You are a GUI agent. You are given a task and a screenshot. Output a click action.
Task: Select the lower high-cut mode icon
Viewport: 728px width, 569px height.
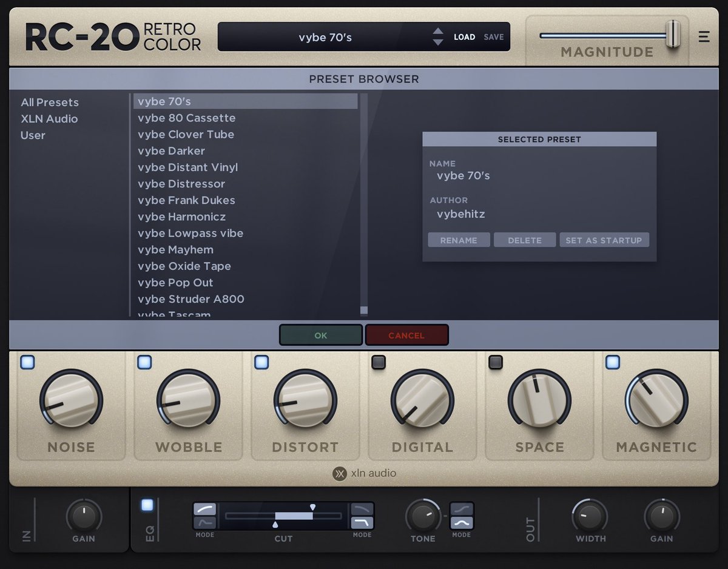coord(362,522)
